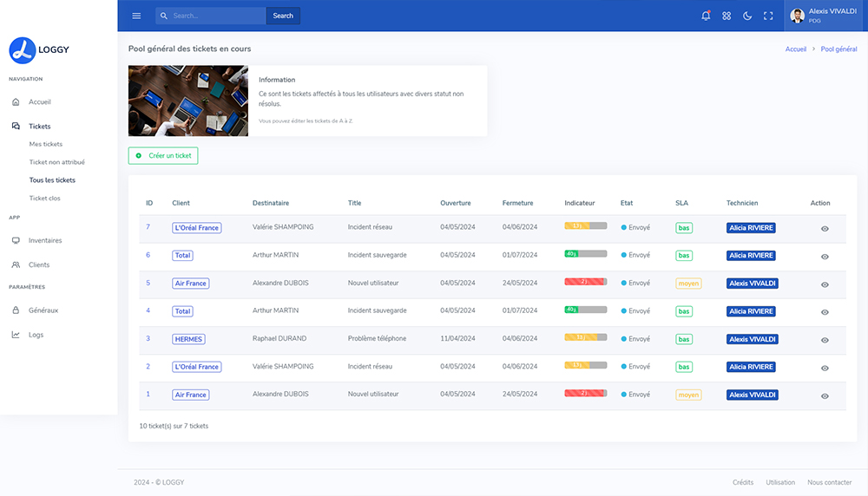
Task: View ticket 6 with eye icon
Action: 825,257
